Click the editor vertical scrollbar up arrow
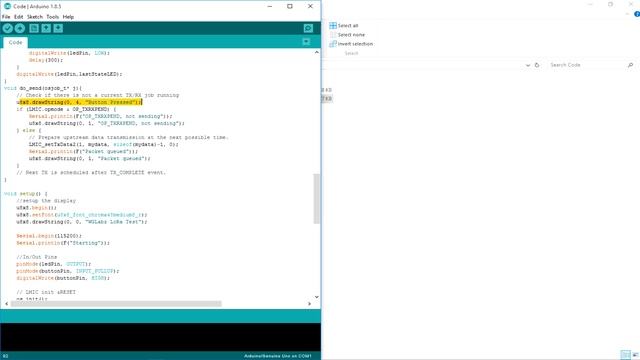This screenshot has width=640, height=360. point(317,52)
